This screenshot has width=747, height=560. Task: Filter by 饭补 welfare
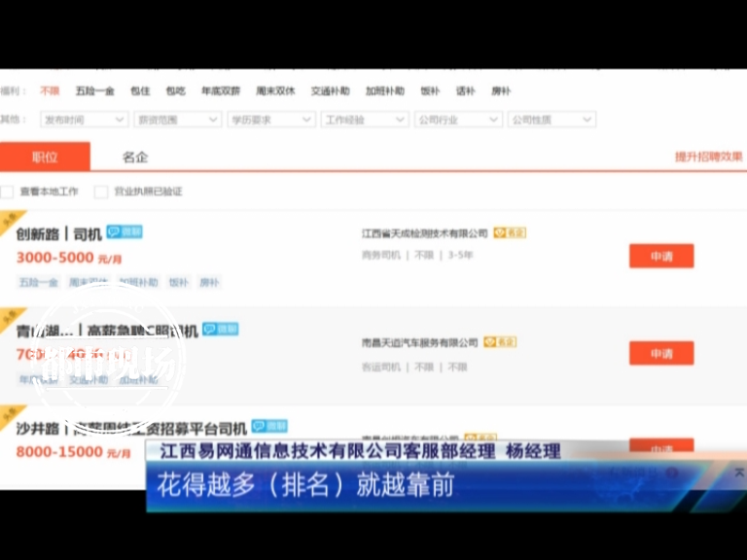click(430, 91)
